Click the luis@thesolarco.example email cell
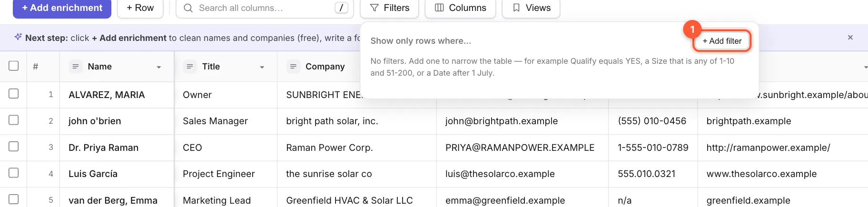868x207 pixels. 523,174
